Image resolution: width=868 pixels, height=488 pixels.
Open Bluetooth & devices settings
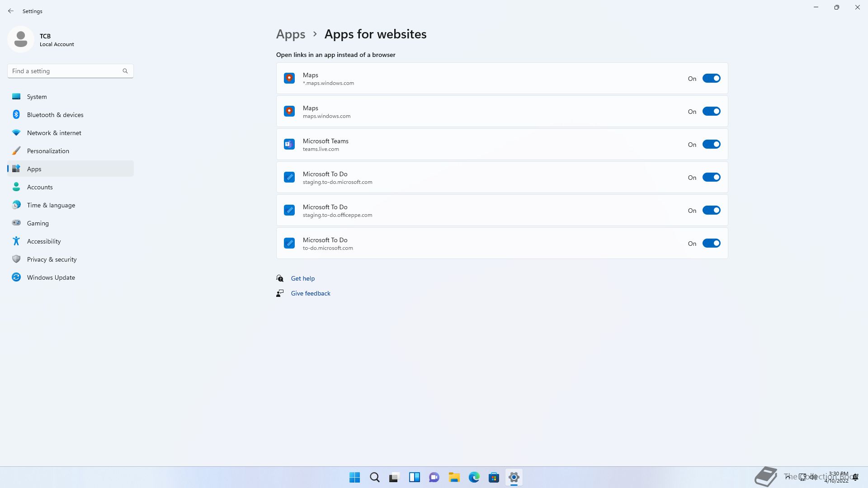(x=71, y=115)
